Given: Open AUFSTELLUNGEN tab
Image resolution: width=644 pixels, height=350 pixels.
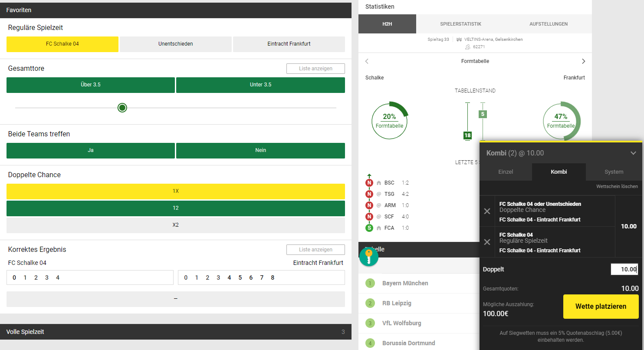Looking at the screenshot, I should coord(549,24).
